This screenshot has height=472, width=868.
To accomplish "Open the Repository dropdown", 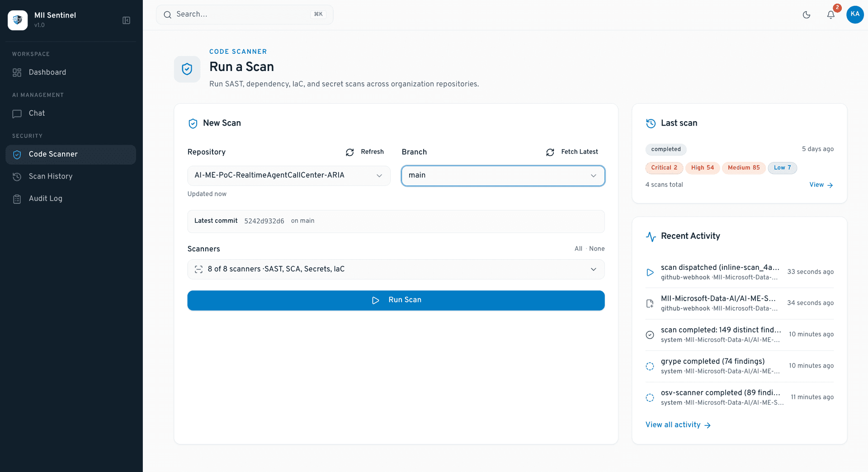I will (289, 175).
